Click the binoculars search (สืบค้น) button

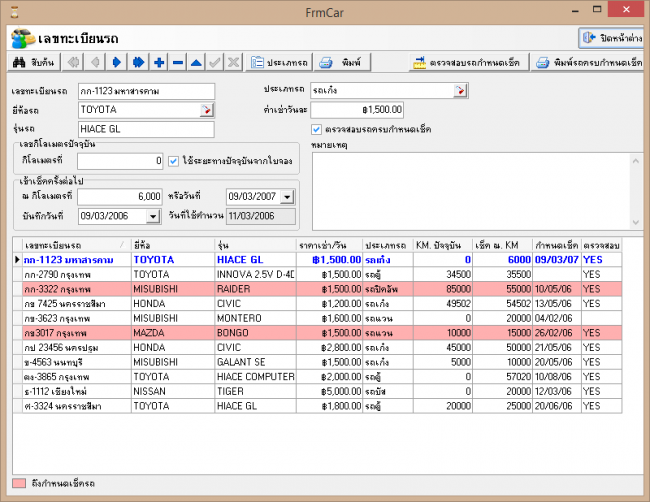point(33,62)
